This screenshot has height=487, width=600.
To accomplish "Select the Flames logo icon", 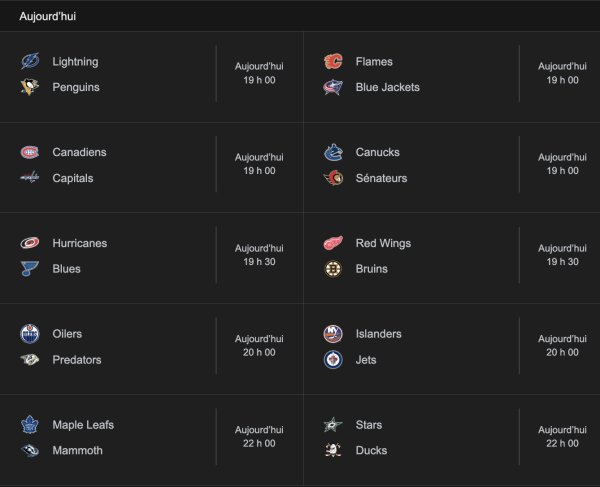I will tap(332, 62).
